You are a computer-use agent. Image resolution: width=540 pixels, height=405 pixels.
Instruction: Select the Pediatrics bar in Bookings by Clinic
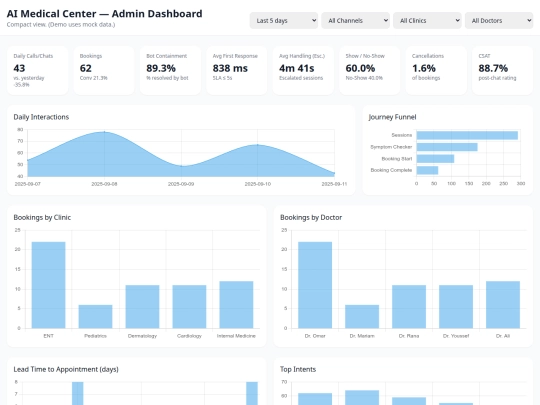click(95, 316)
